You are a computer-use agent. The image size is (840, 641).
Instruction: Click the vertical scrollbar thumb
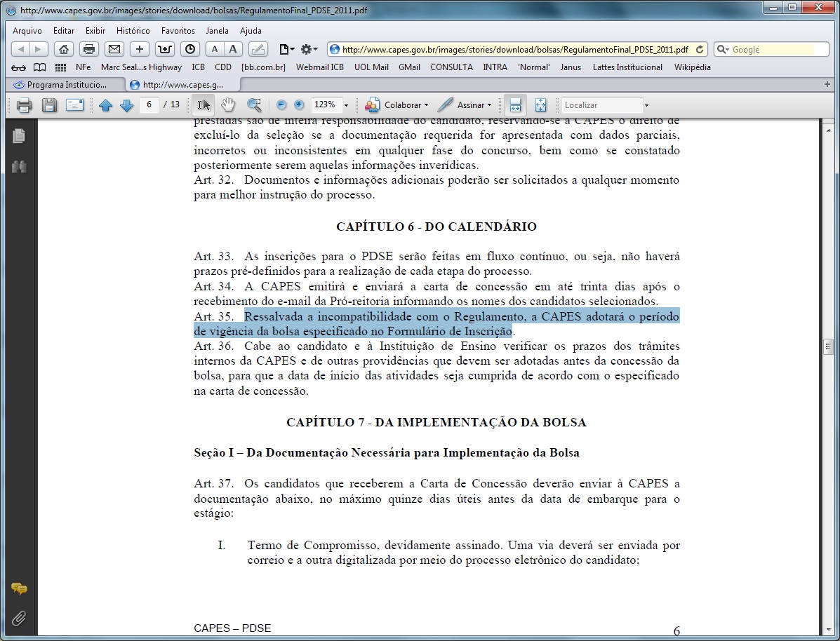[x=828, y=346]
